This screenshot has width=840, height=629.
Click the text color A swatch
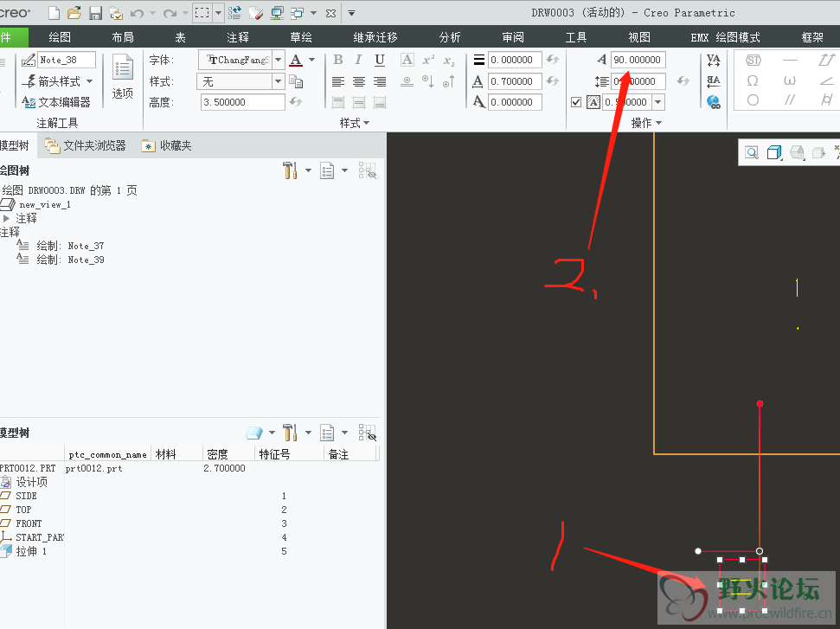pos(296,60)
